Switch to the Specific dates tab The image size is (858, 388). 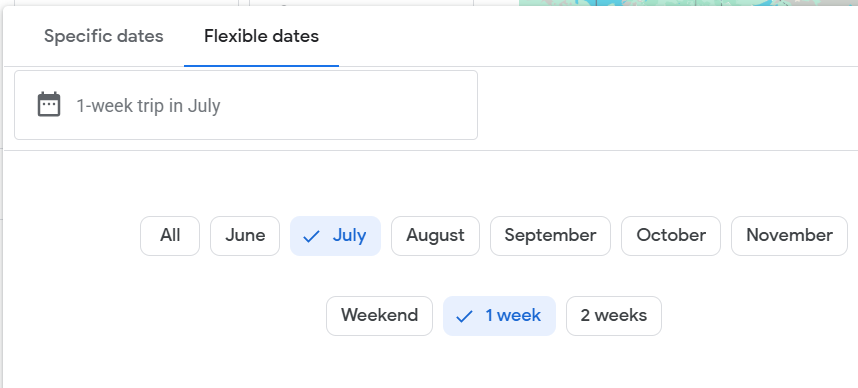pos(103,36)
